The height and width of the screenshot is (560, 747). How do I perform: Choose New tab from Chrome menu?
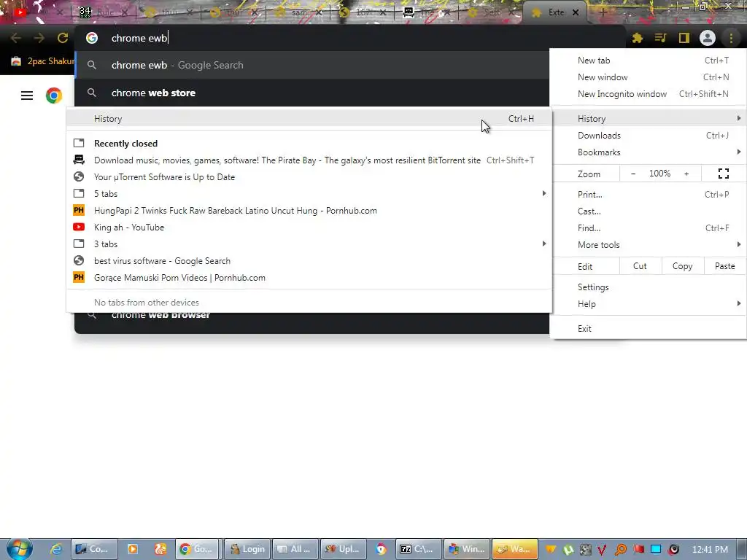coord(648,61)
